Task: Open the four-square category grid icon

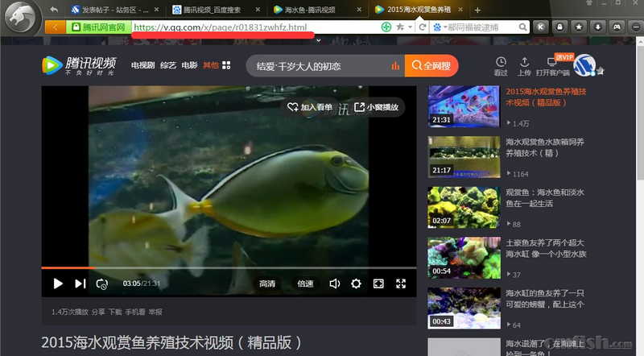Action: [x=227, y=65]
